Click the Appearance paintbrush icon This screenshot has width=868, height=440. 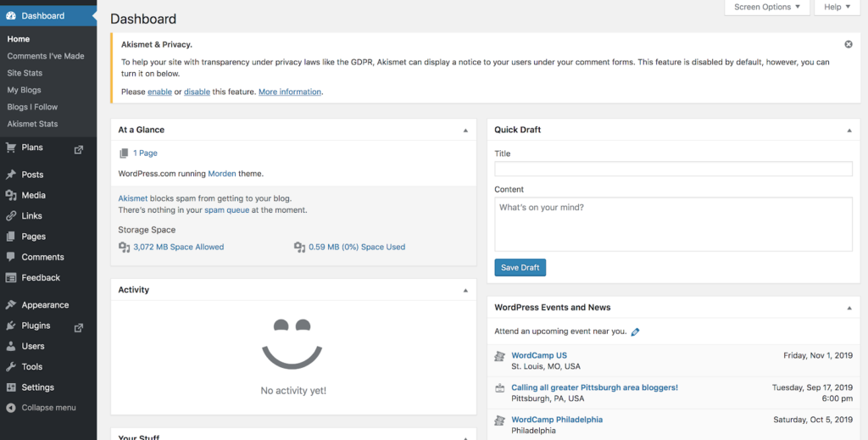point(11,305)
